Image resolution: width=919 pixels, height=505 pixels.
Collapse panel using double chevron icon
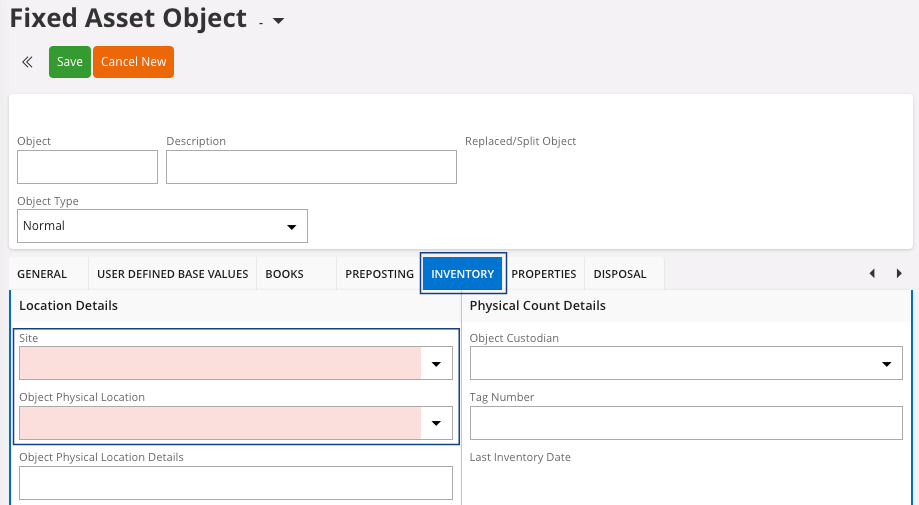tap(27, 62)
